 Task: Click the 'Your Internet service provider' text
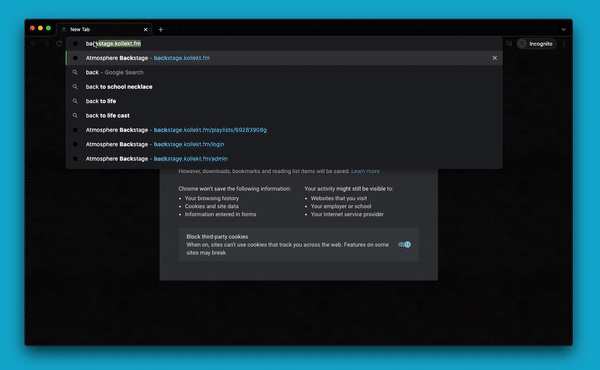pyautogui.click(x=347, y=214)
